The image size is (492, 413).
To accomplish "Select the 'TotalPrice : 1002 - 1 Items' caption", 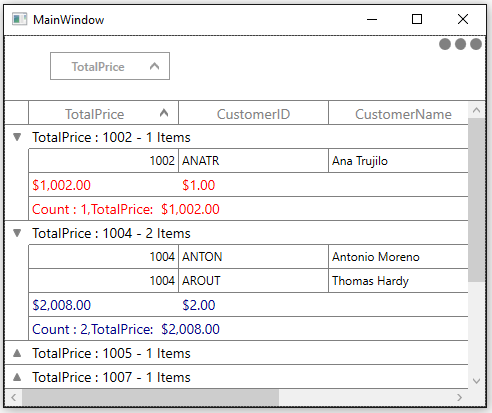I will coord(111,137).
